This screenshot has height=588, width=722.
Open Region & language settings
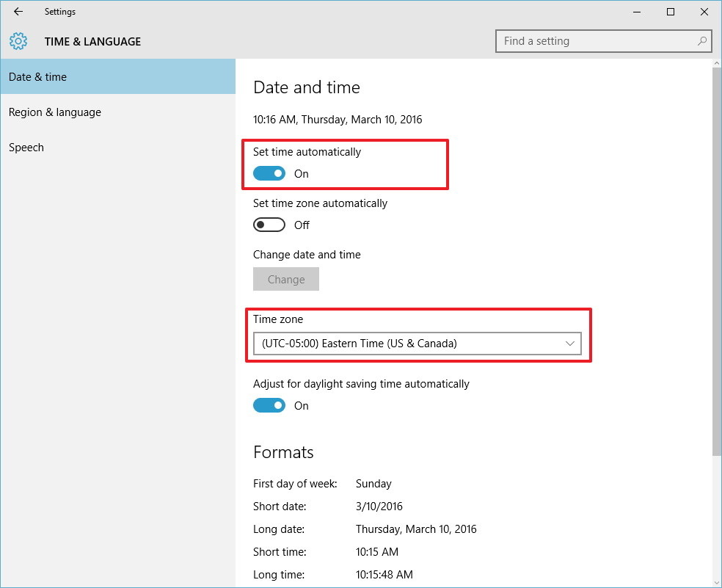(x=54, y=112)
